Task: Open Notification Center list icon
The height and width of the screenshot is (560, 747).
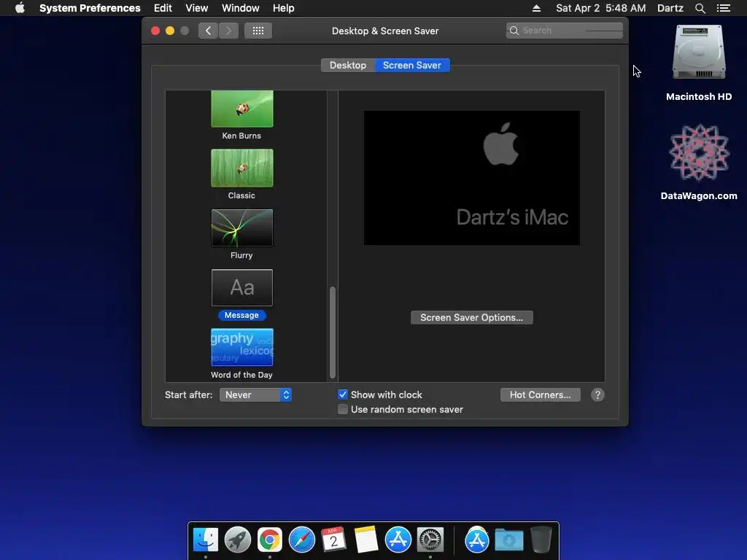Action: [x=724, y=8]
